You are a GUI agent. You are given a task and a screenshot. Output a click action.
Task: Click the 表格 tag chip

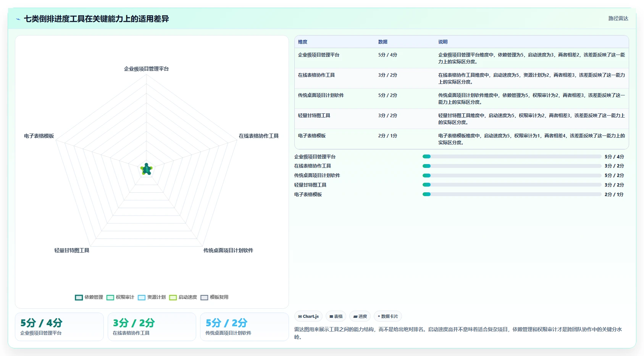(x=336, y=316)
